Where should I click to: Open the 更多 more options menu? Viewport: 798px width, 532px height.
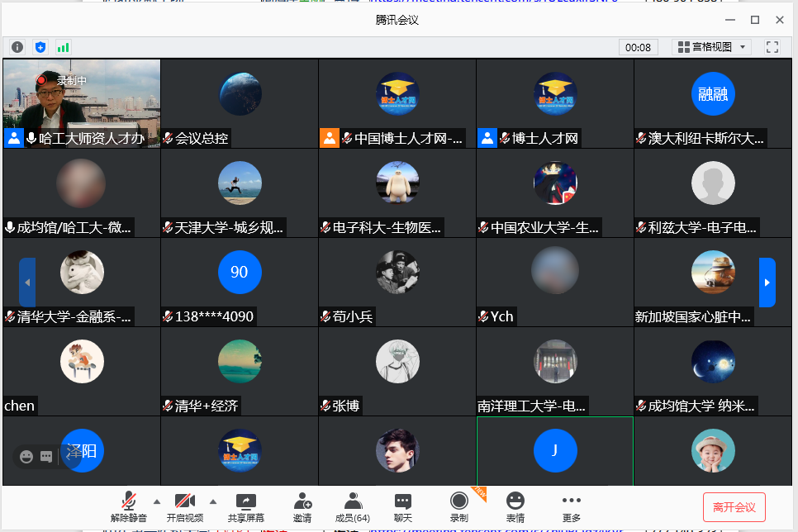point(571,507)
